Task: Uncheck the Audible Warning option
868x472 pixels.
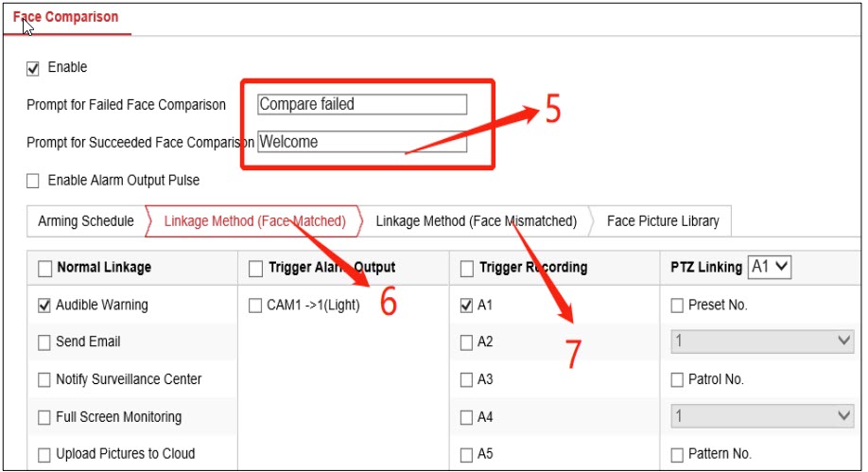Action: point(44,306)
